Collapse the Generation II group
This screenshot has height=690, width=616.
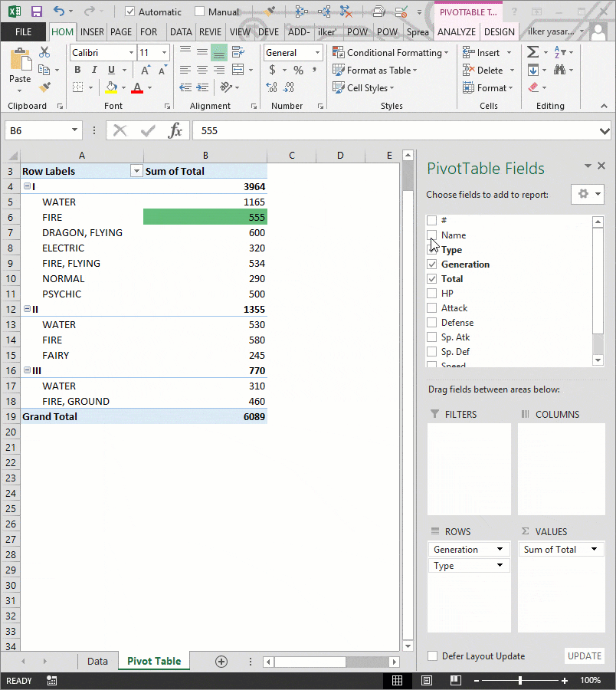point(28,309)
